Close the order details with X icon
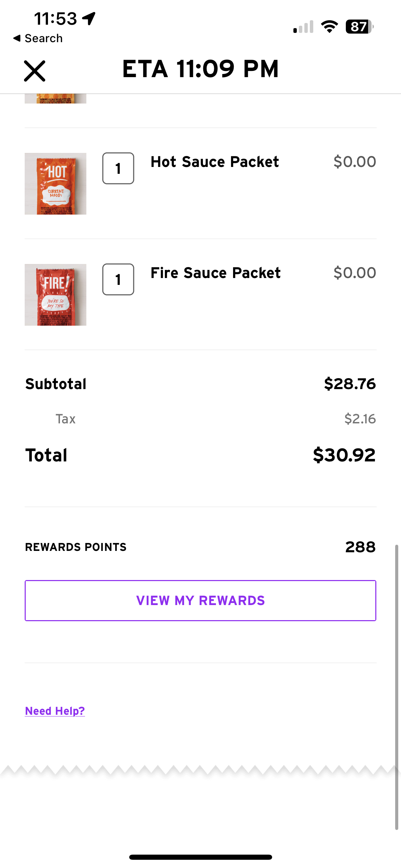Screen dimensions: 401x868 click(35, 71)
